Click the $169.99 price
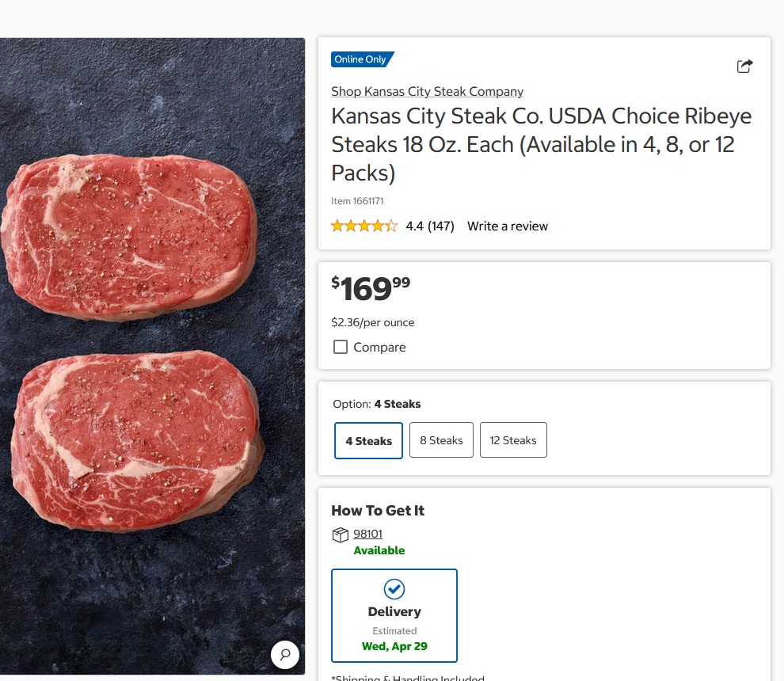Viewport: 784px width, 681px height. 371,289
